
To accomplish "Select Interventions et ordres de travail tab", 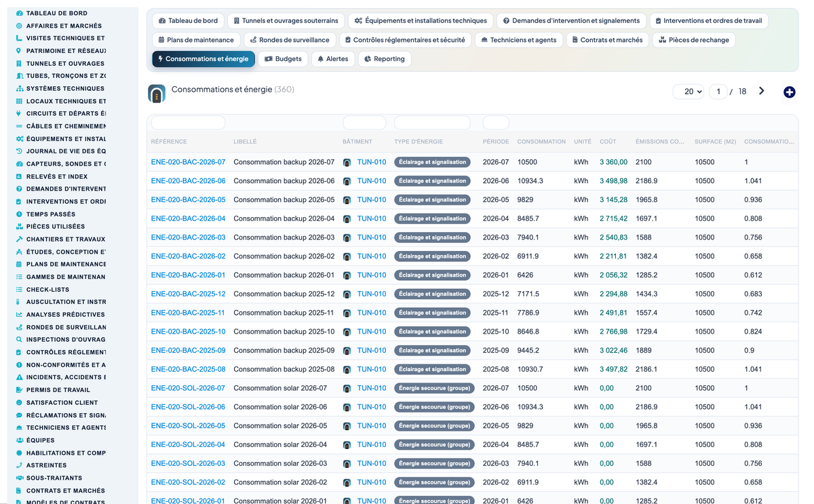I will [x=709, y=21].
